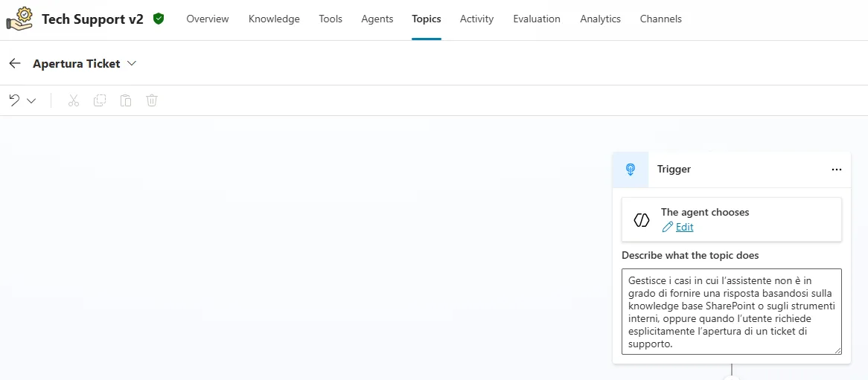Viewport: 868px width, 380px height.
Task: Click the Trigger node lightbulb icon
Action: click(631, 170)
